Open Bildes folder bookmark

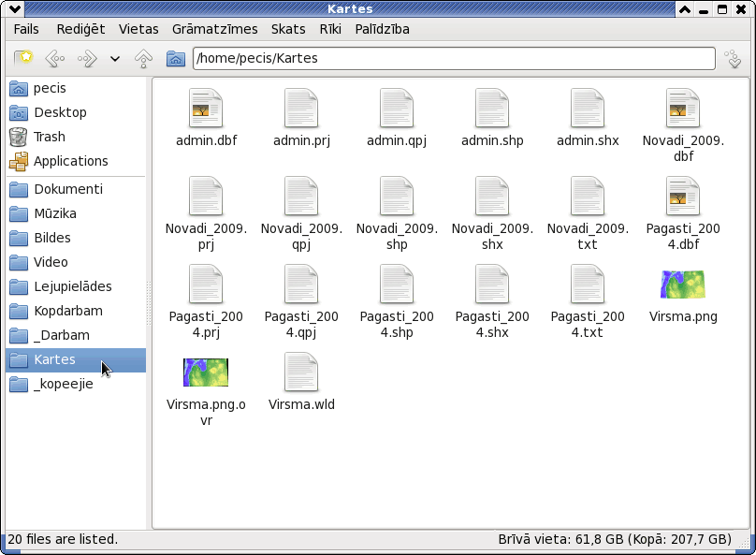pyautogui.click(x=76, y=238)
